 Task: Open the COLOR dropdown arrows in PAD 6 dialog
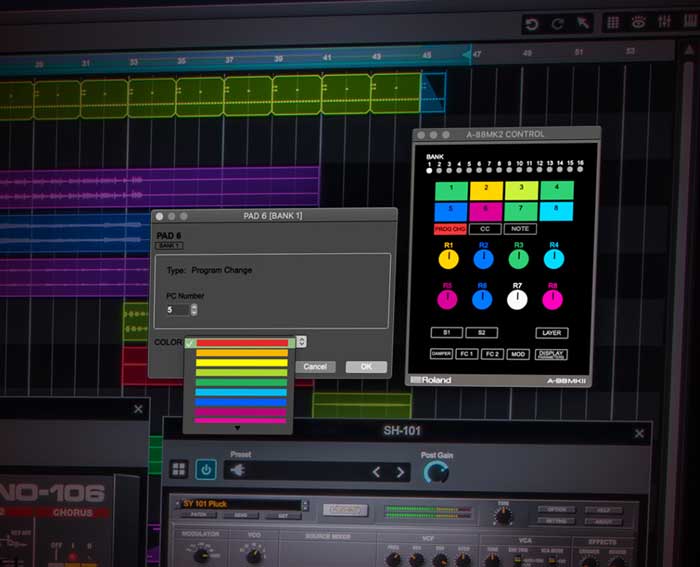301,342
